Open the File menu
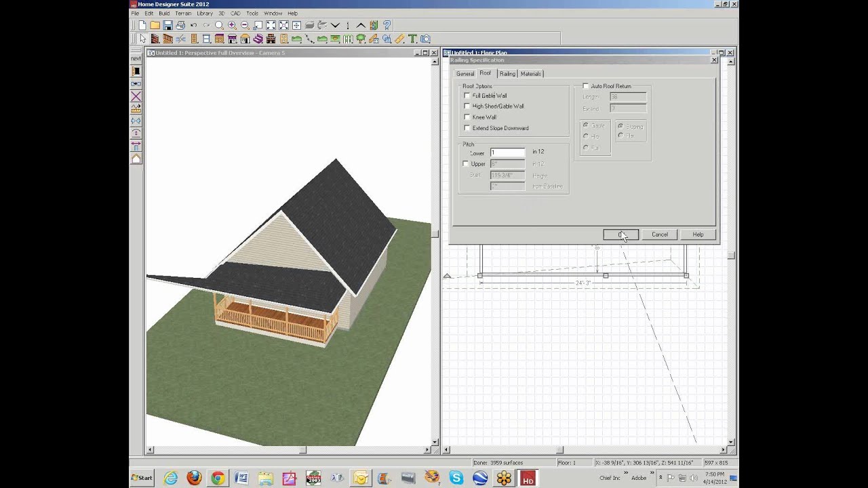The width and height of the screenshot is (868, 488). point(135,13)
